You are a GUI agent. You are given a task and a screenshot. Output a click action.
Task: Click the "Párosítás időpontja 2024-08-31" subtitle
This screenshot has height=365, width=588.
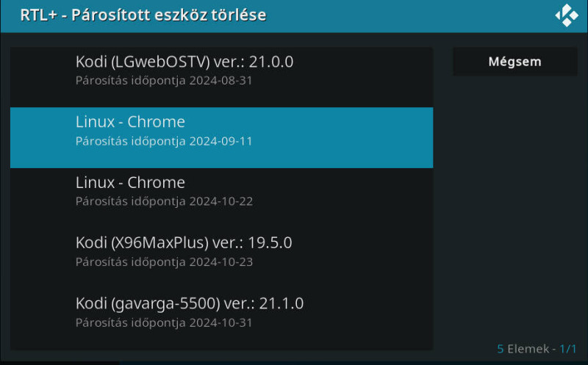click(164, 81)
